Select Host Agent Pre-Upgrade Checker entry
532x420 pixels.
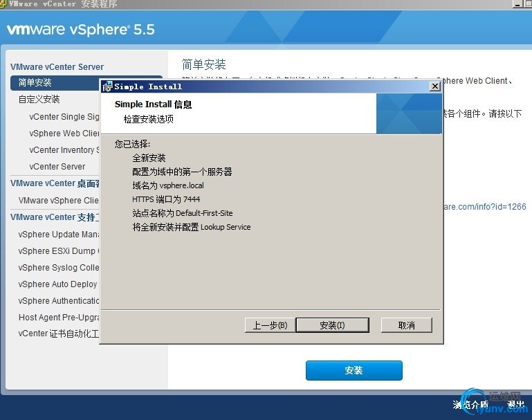click(x=58, y=318)
